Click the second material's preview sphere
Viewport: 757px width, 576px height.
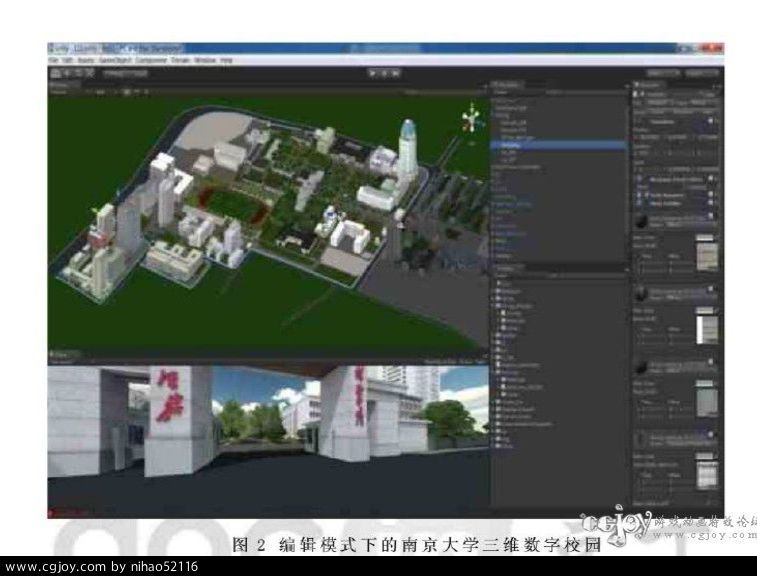641,294
